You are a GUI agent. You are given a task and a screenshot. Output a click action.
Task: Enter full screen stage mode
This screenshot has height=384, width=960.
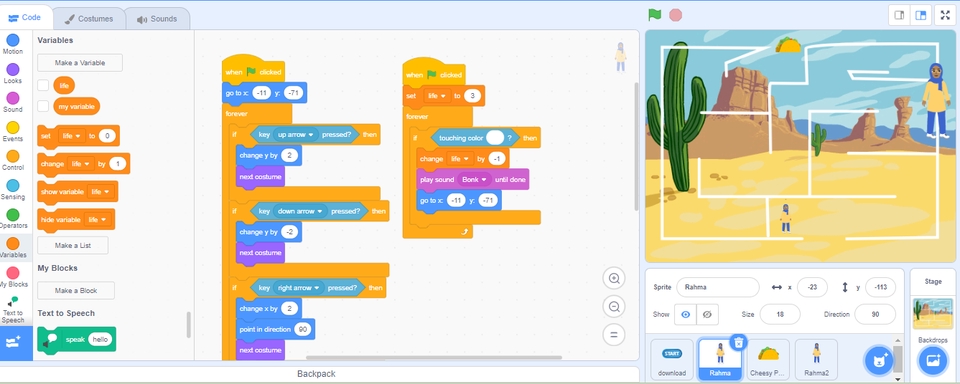(x=946, y=16)
